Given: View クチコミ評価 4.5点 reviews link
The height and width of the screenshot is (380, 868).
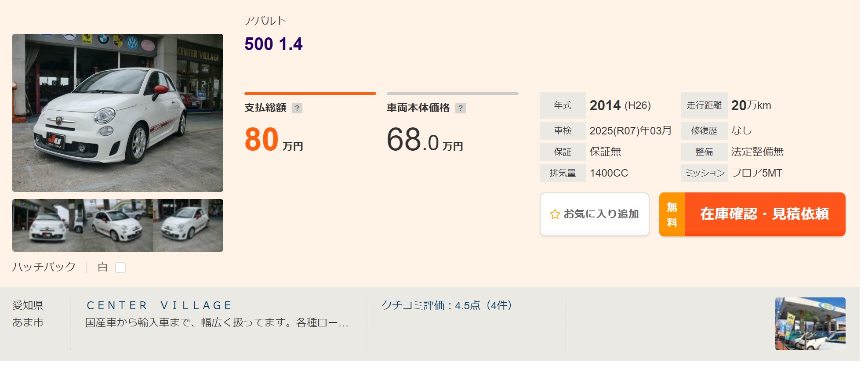Looking at the screenshot, I should [447, 305].
